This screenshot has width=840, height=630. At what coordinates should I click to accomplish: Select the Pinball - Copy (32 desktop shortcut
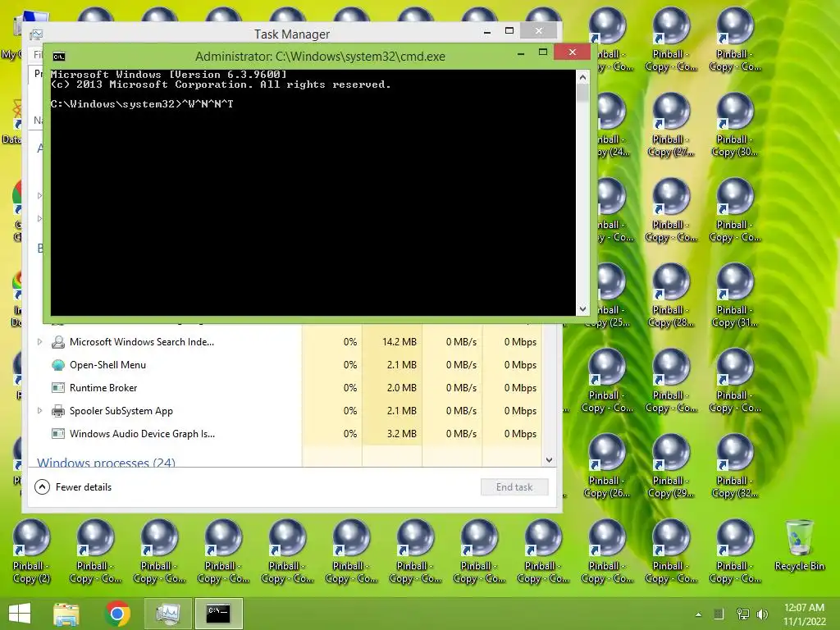click(x=735, y=467)
